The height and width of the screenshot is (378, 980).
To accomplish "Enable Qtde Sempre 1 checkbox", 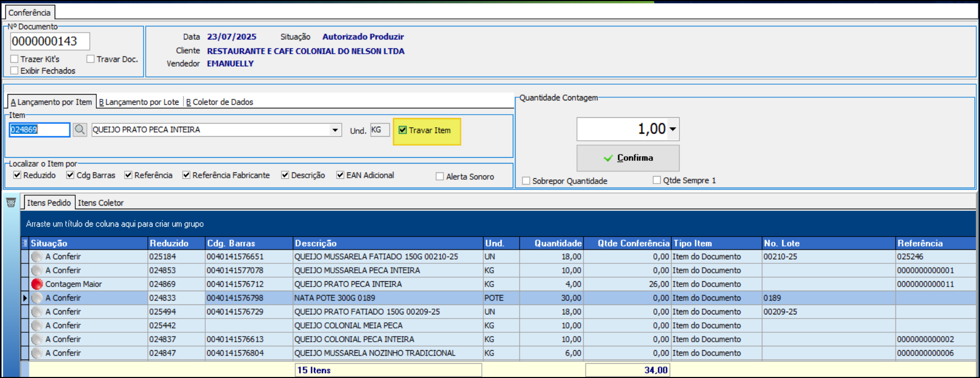I will pyautogui.click(x=657, y=180).
